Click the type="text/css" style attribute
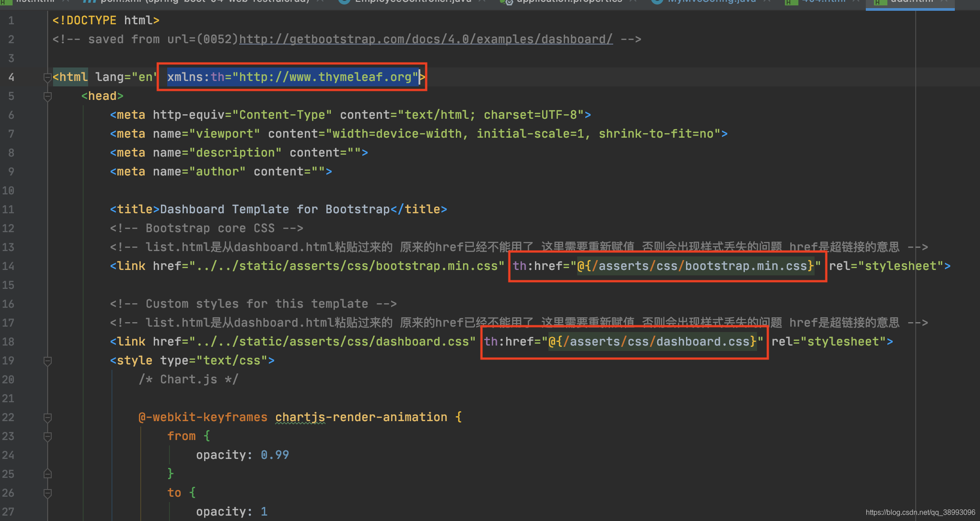The width and height of the screenshot is (980, 521). click(214, 361)
